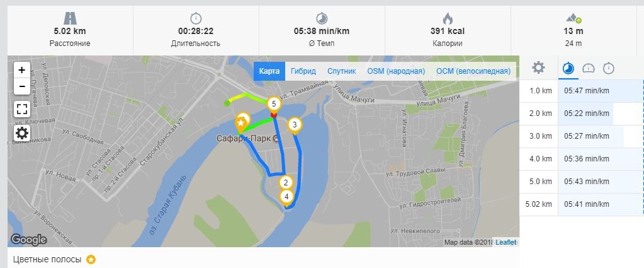Click kilometer marker 5 on route
This screenshot has height=268, width=644.
pyautogui.click(x=274, y=105)
